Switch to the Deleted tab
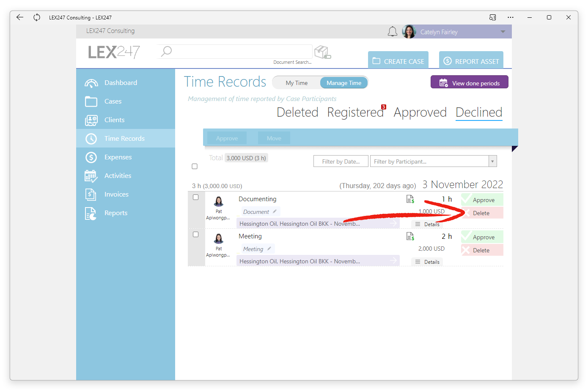This screenshot has height=391, width=588. [x=297, y=112]
